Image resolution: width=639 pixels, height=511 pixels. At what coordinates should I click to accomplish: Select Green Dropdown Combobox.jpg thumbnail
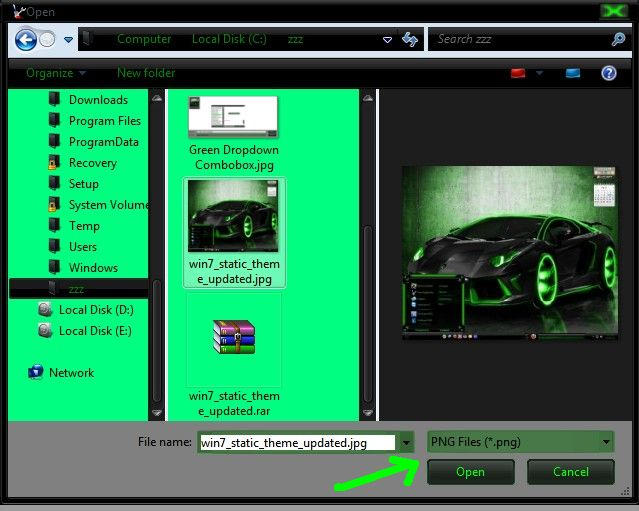pyautogui.click(x=234, y=117)
